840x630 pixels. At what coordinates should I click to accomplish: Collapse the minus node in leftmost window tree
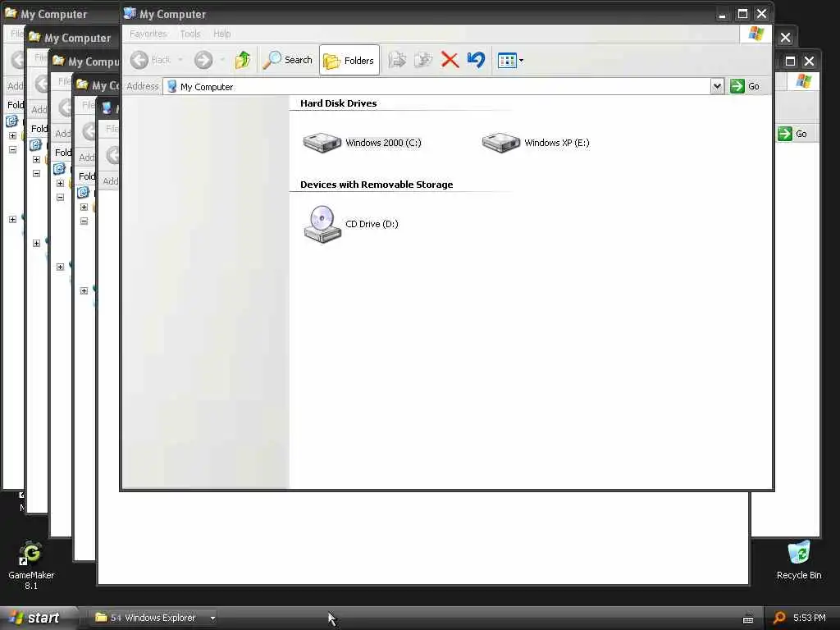(x=13, y=149)
